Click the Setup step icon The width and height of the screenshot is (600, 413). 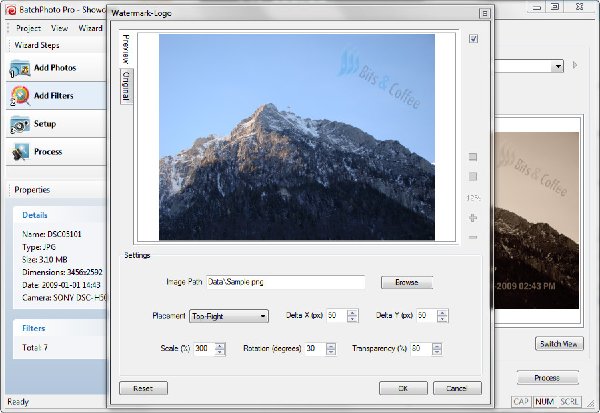coord(20,124)
